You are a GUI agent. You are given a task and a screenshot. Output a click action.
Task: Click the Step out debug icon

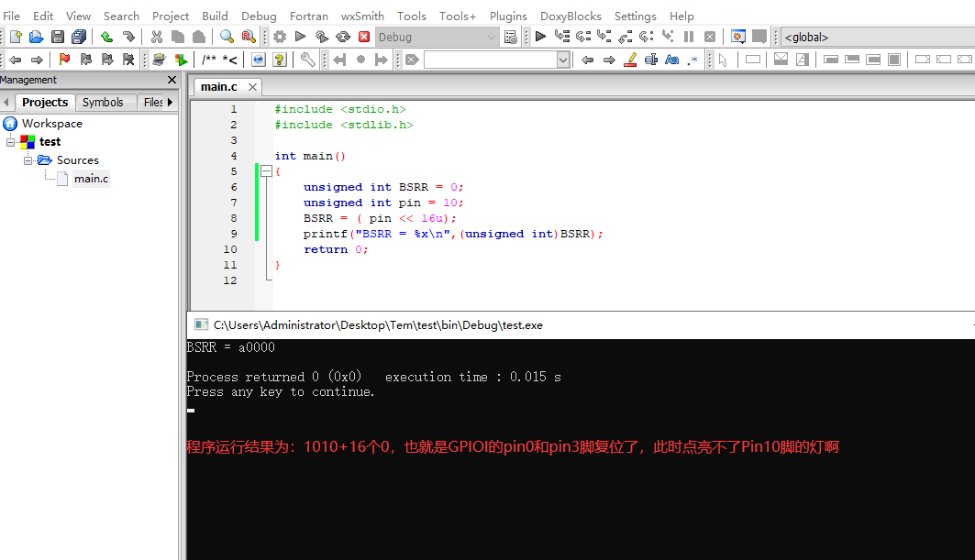coord(626,36)
